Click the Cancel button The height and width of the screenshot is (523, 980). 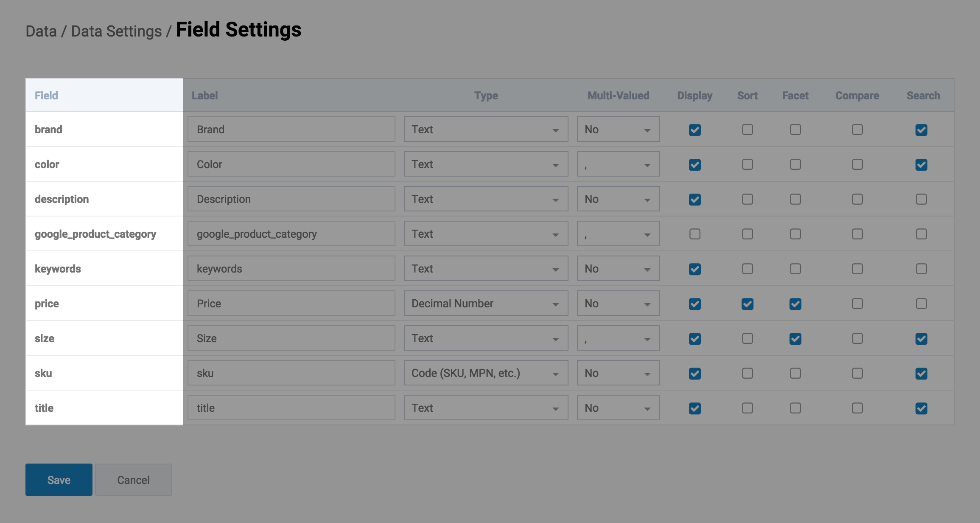(133, 480)
